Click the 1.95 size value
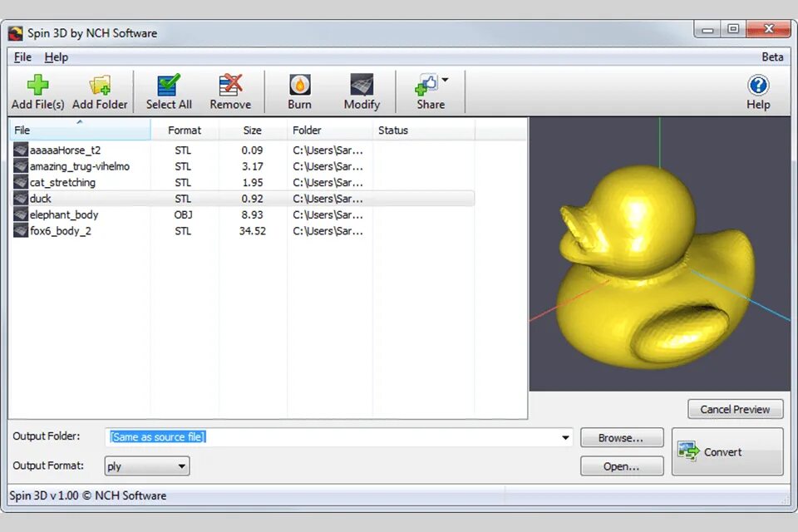Screen dimensions: 798x532 coord(253,182)
